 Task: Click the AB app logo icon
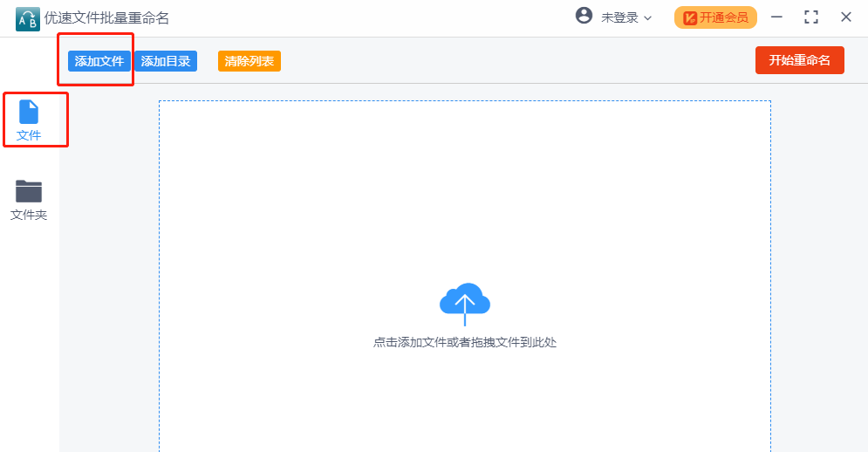point(28,19)
